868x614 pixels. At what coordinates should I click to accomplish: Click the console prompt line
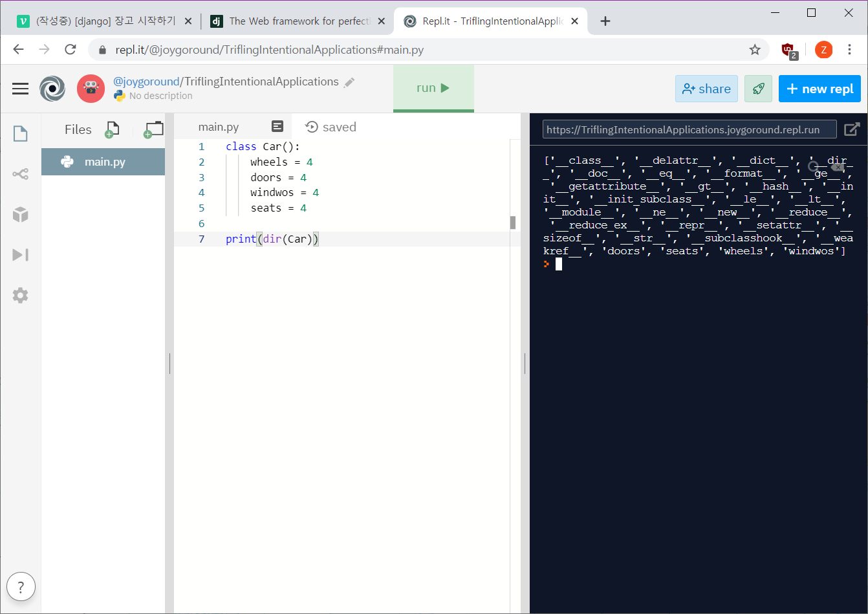tap(698, 264)
